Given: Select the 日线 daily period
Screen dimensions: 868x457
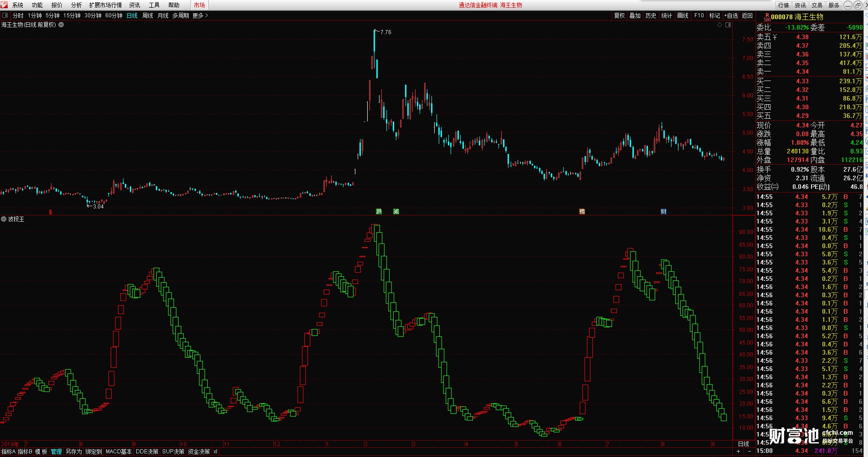Looking at the screenshot, I should tap(132, 15).
